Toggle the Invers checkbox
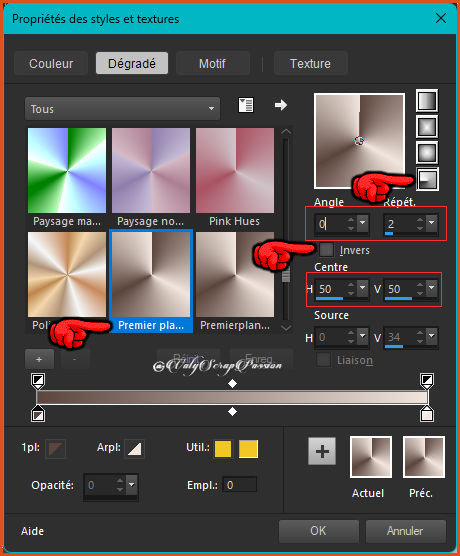The image size is (460, 556). tap(326, 250)
